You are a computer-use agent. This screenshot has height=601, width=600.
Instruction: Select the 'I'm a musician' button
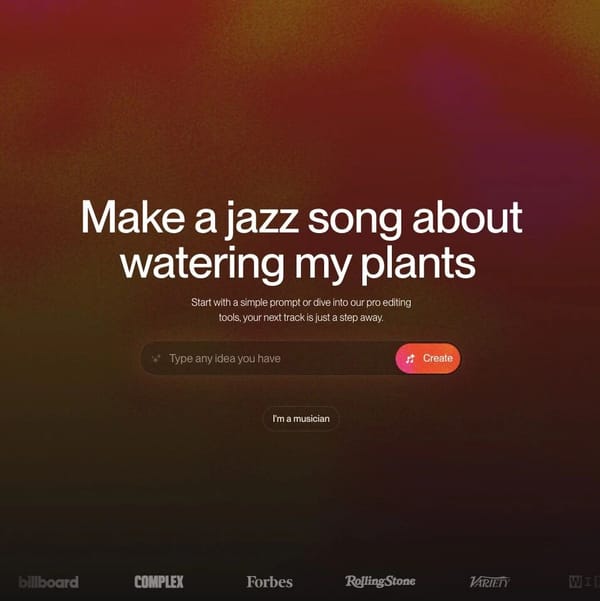pyautogui.click(x=301, y=419)
